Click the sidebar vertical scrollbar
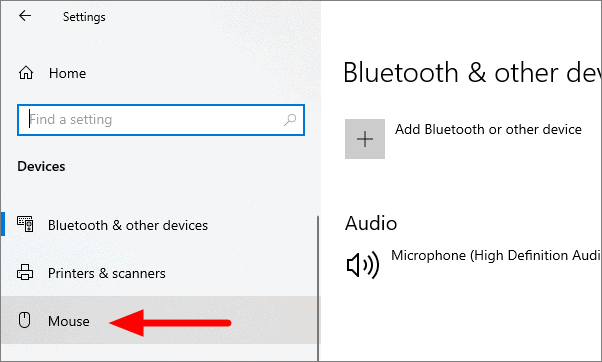The image size is (602, 362). point(318,288)
